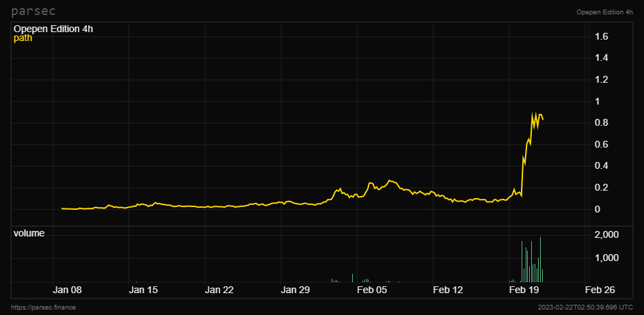Click the 0.8 price axis label
644x315 pixels.
tap(602, 123)
